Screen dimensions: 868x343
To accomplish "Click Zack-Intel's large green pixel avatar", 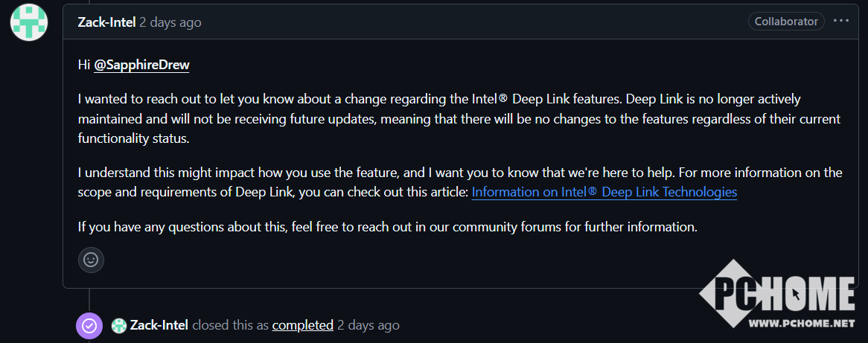I will pos(29,22).
